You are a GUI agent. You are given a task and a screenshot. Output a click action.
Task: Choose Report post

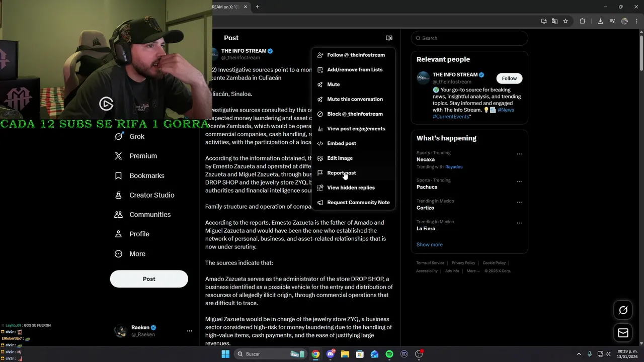point(353,173)
